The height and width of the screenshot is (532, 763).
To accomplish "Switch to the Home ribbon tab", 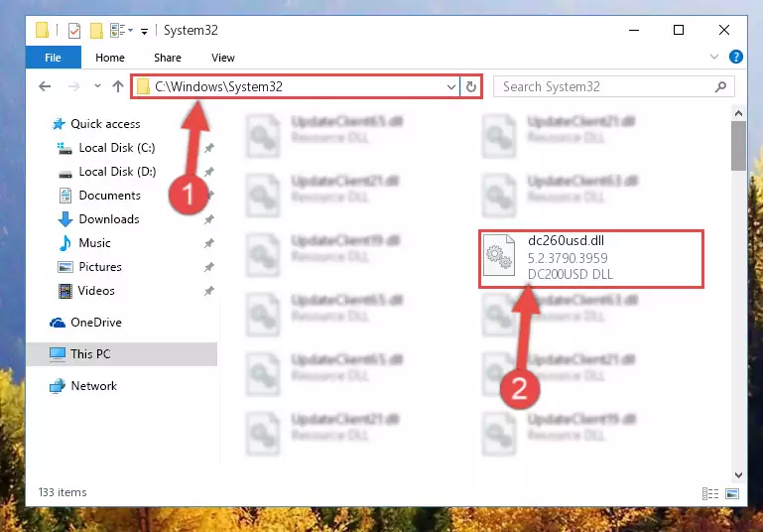I will coord(110,58).
